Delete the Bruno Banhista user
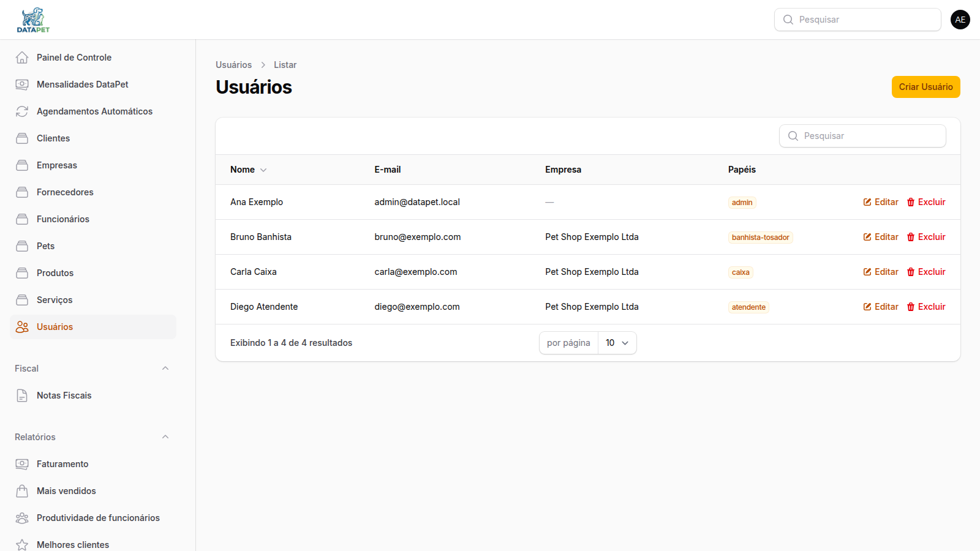 click(926, 237)
